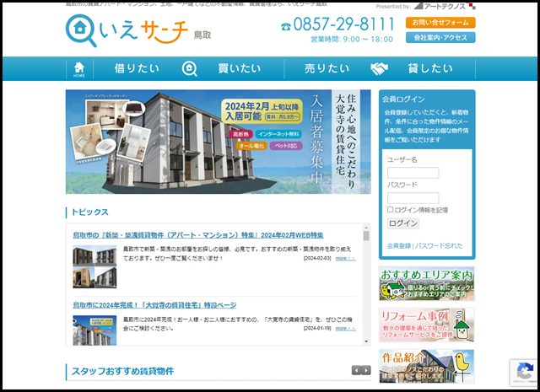Click the 会員ログイン heading
The height and width of the screenshot is (392, 540).
[403, 99]
